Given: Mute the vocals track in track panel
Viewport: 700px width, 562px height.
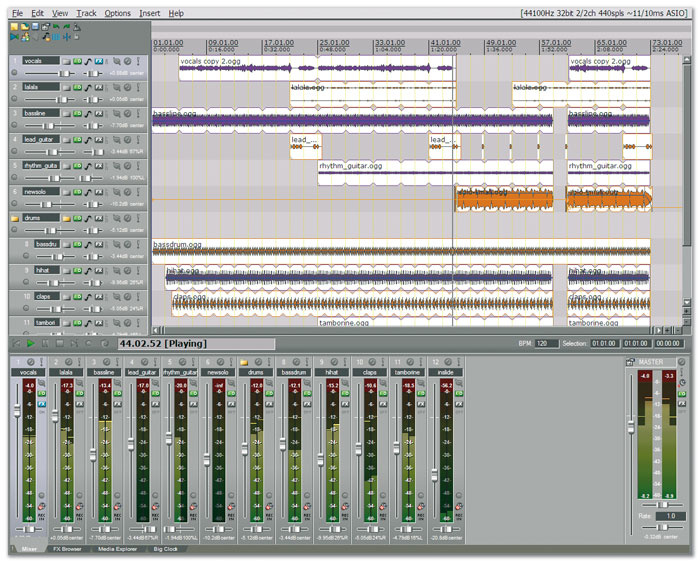Looking at the screenshot, I should [x=115, y=61].
